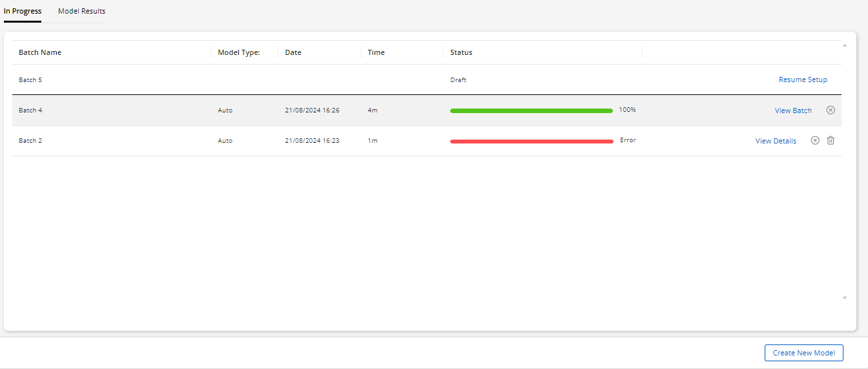This screenshot has height=369, width=868.
Task: Click the green 100% progress bar
Action: [531, 111]
